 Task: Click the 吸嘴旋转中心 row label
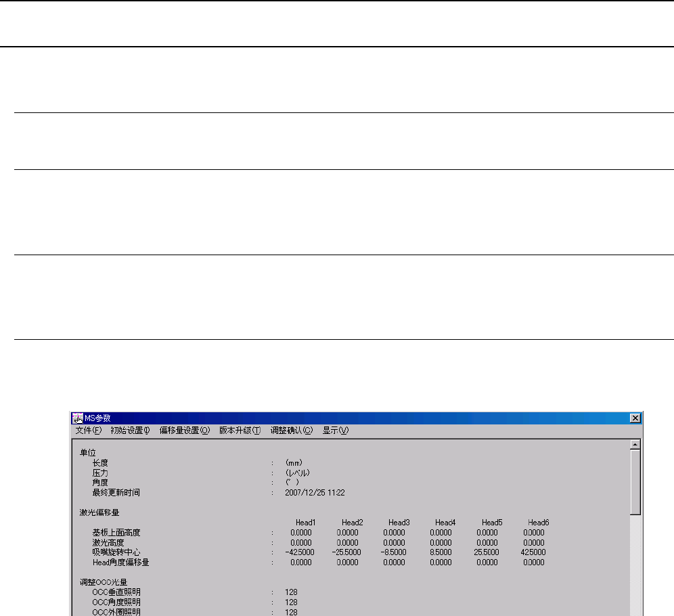[116, 552]
